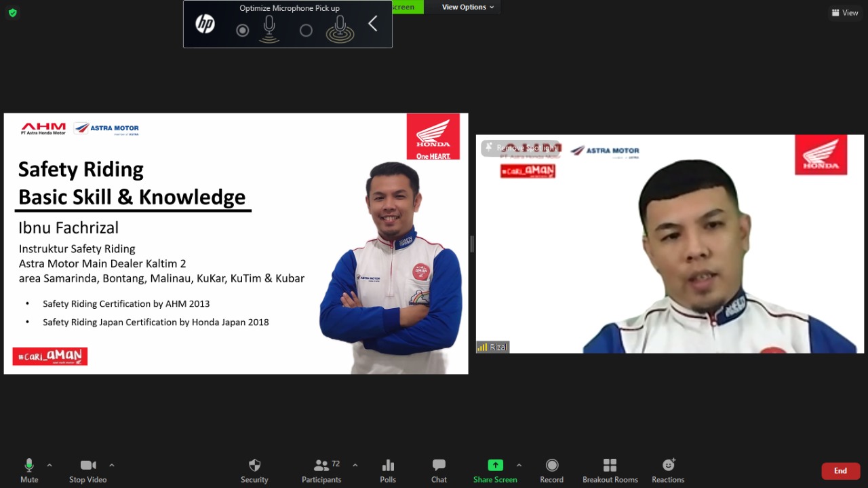Click the "Optimize Microphone Pick up" label
Screen dimensions: 868x488
point(290,8)
